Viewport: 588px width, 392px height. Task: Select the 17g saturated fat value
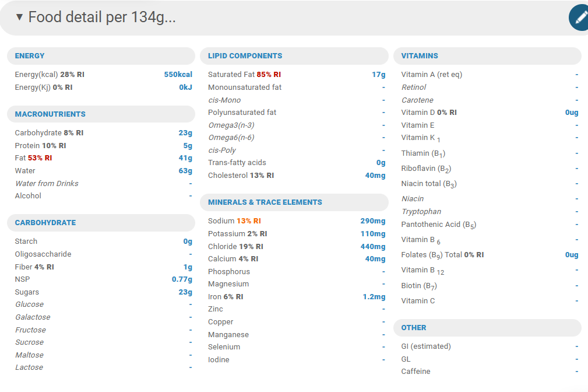(379, 75)
